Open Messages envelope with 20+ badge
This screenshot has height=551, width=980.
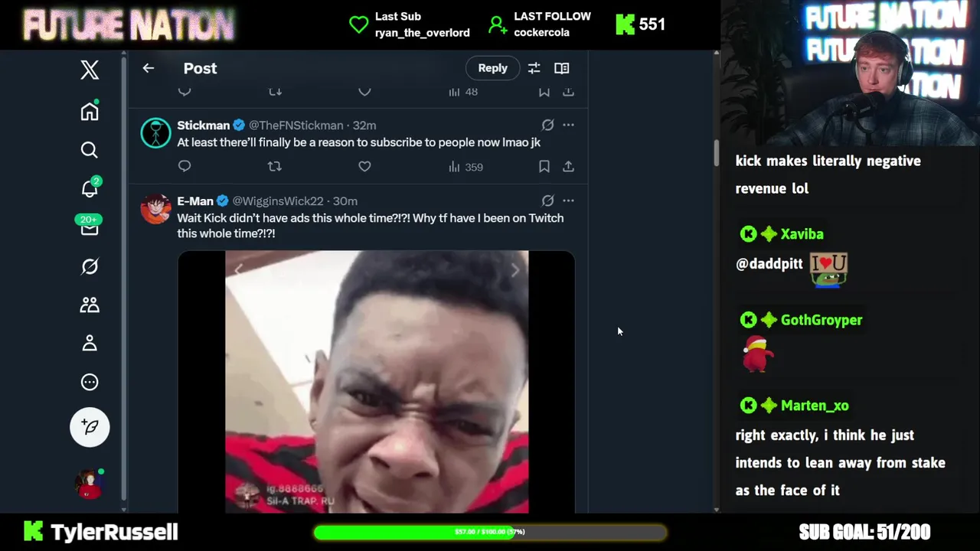point(90,226)
